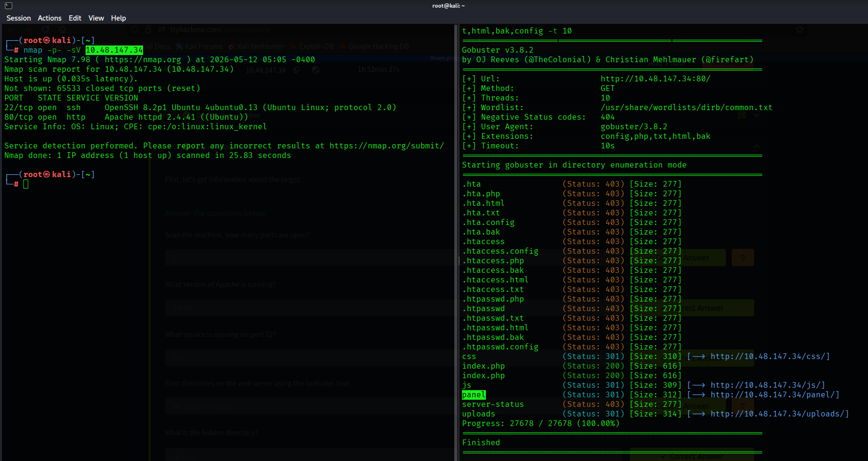This screenshot has height=461, width=868.
Task: Follow the https://nmap.org/submit/ link
Action: (387, 146)
